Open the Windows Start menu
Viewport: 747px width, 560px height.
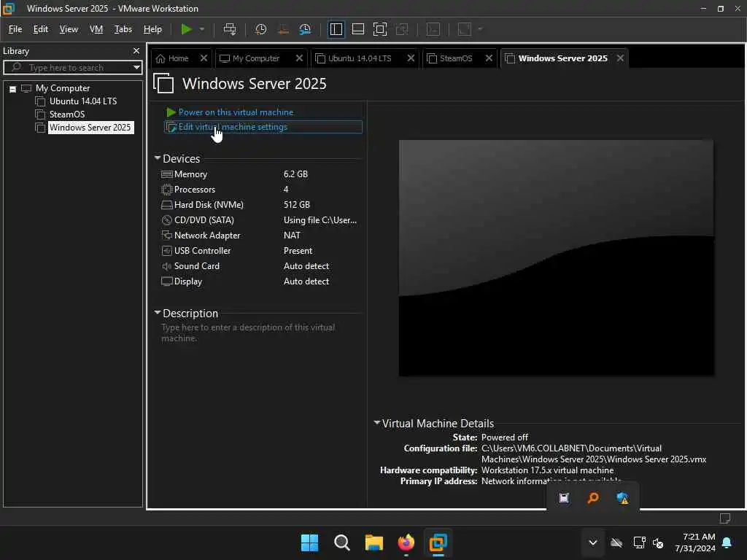click(309, 542)
